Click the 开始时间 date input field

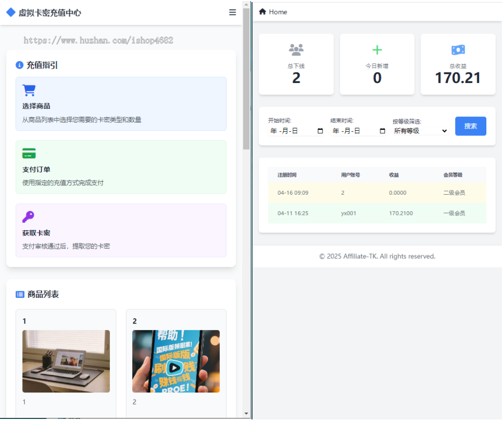(297, 131)
